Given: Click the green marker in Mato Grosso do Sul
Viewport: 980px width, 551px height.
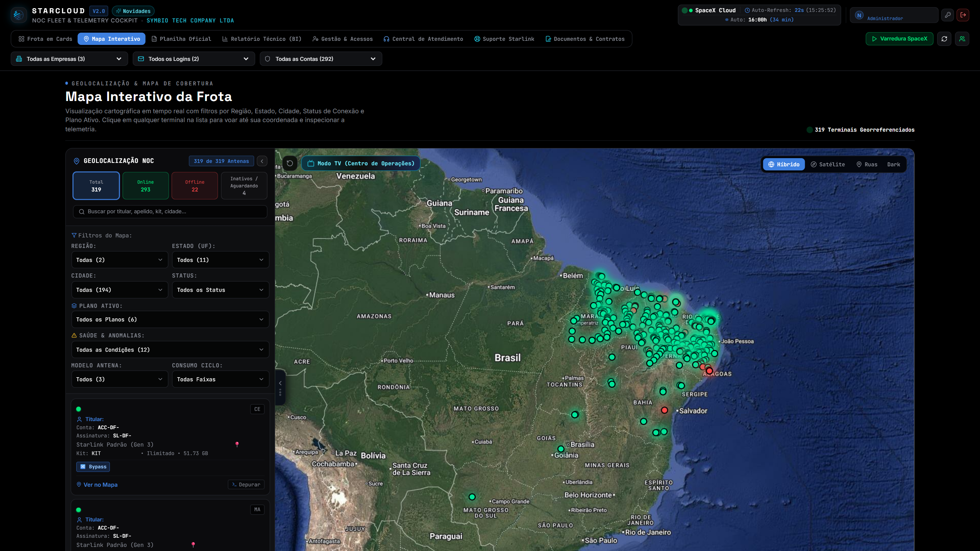Looking at the screenshot, I should [472, 497].
